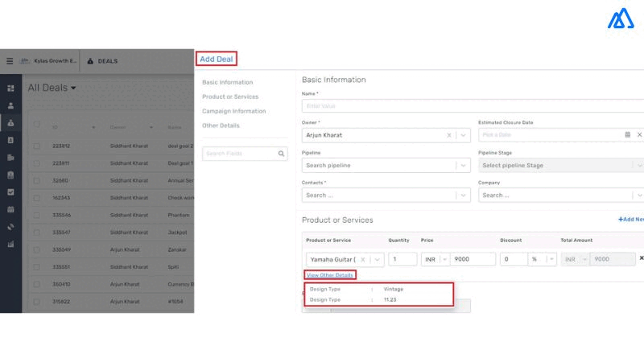Select the checkbox for deal 162343

point(36,198)
